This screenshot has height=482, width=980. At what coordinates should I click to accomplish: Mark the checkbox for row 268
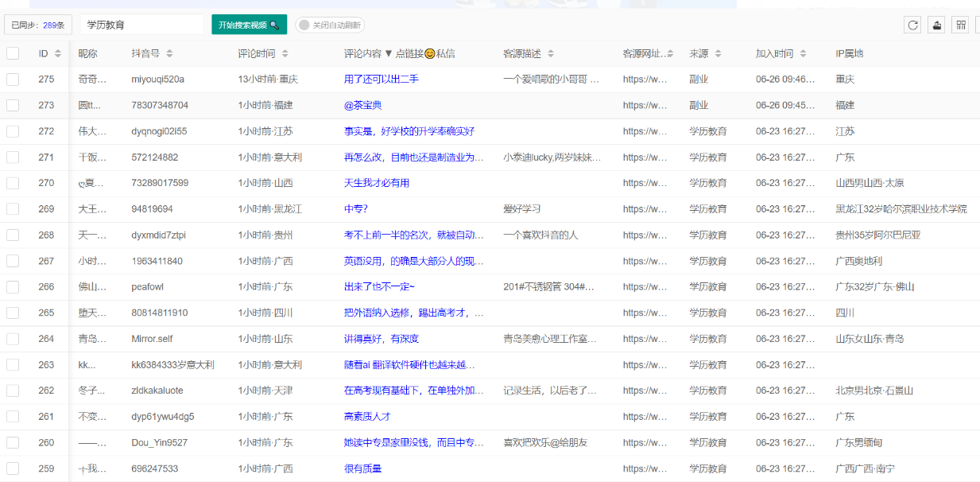[13, 235]
